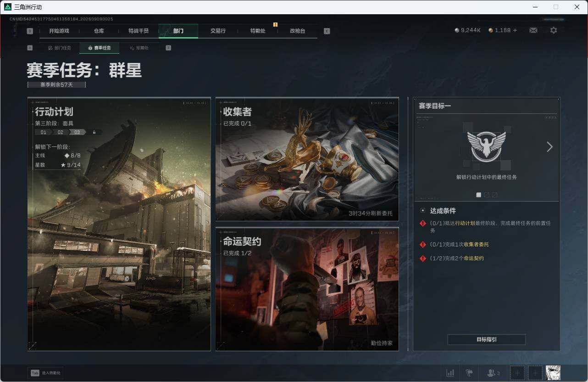Click warning icon beside 行动计划 condition
Image resolution: width=588 pixels, height=382 pixels.
click(423, 224)
